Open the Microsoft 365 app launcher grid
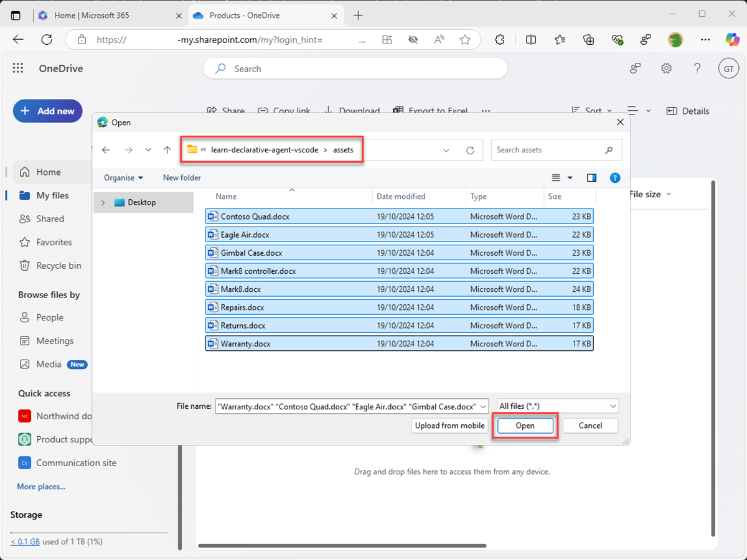 pos(17,68)
